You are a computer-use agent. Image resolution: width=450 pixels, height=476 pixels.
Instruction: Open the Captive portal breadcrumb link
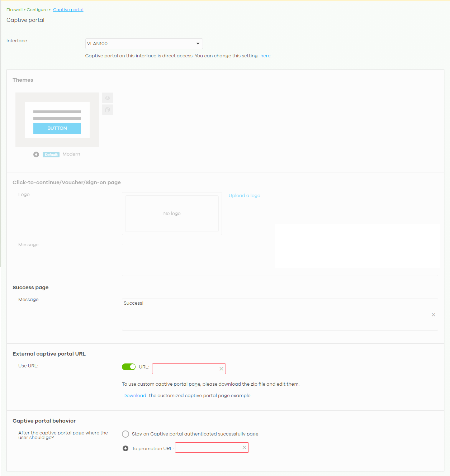[68, 10]
